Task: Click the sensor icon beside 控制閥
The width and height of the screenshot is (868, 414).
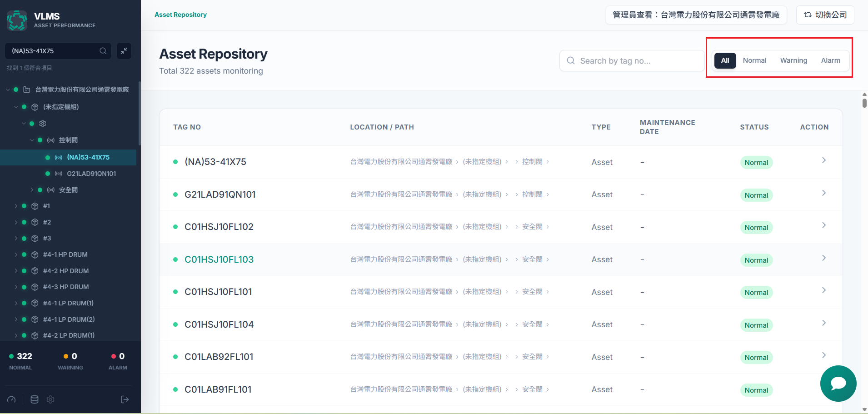Action: point(51,140)
